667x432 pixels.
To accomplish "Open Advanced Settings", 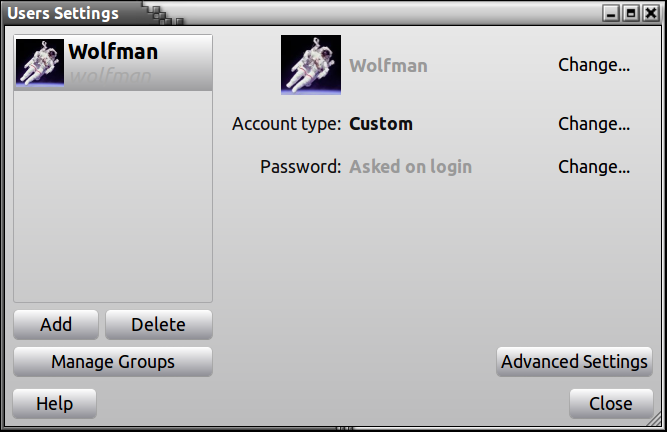I will tap(574, 362).
